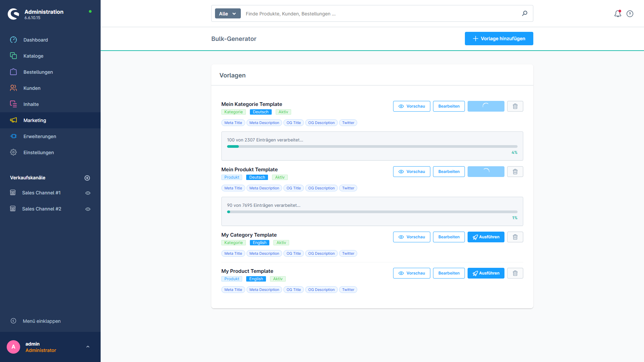Viewport: 644px width, 362px height.
Task: Open the Bestellungen section
Action: 38,72
